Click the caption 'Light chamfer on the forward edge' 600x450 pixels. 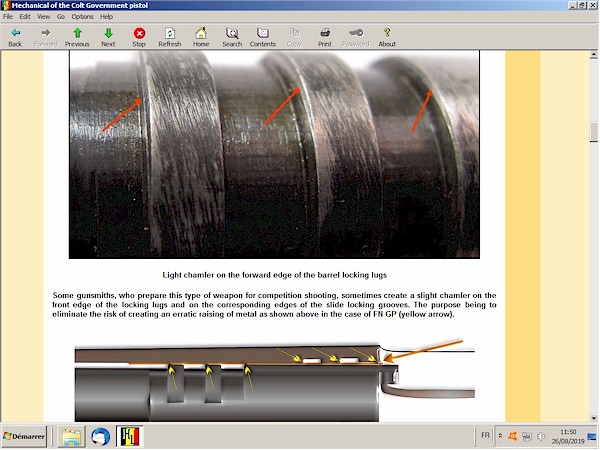[274, 275]
